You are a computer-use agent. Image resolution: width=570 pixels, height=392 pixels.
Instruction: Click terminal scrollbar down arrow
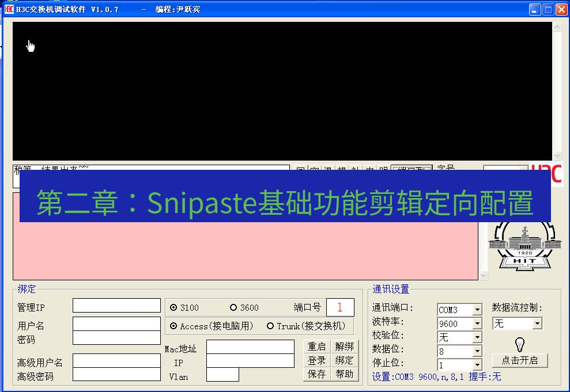click(557, 155)
